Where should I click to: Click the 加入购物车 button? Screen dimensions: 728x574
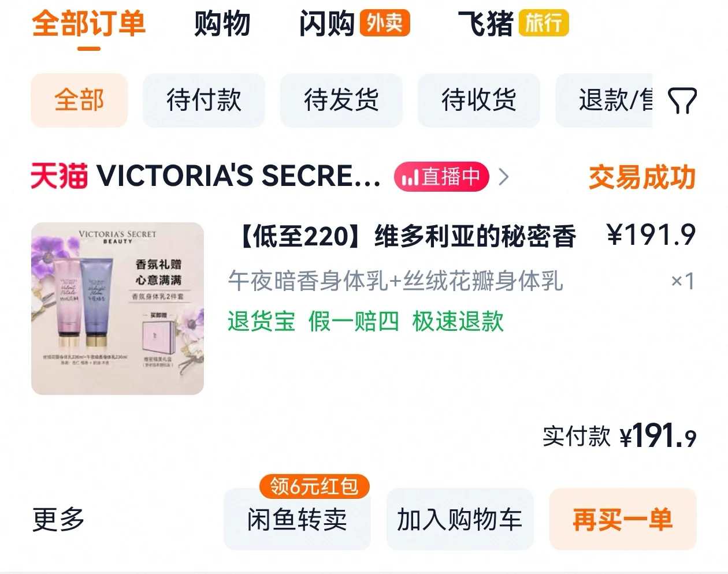[x=460, y=519]
